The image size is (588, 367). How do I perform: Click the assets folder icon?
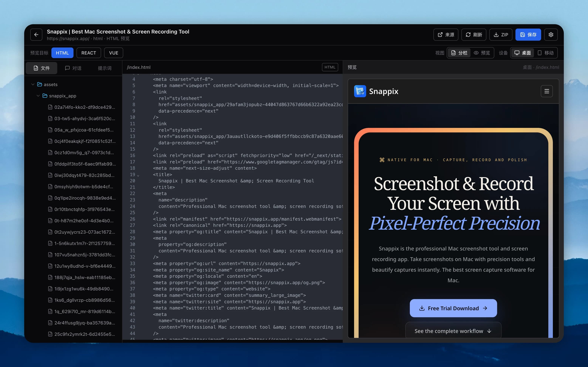39,84
